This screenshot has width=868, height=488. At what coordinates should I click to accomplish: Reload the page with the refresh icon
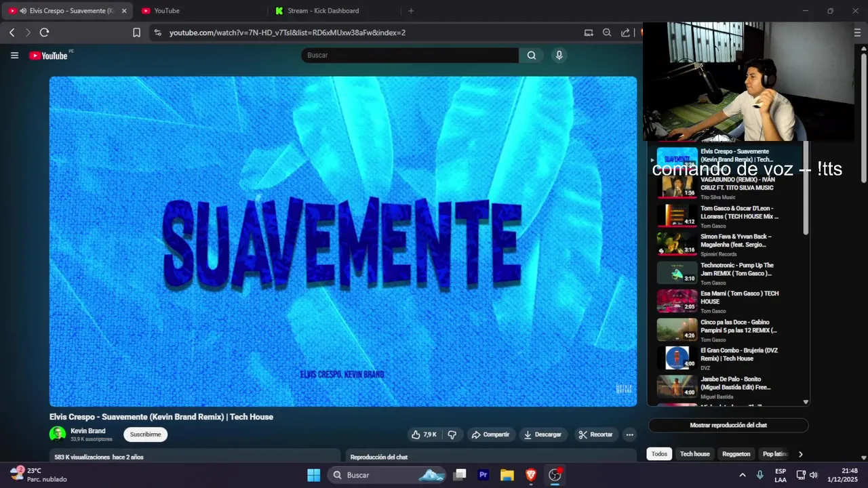(45, 33)
